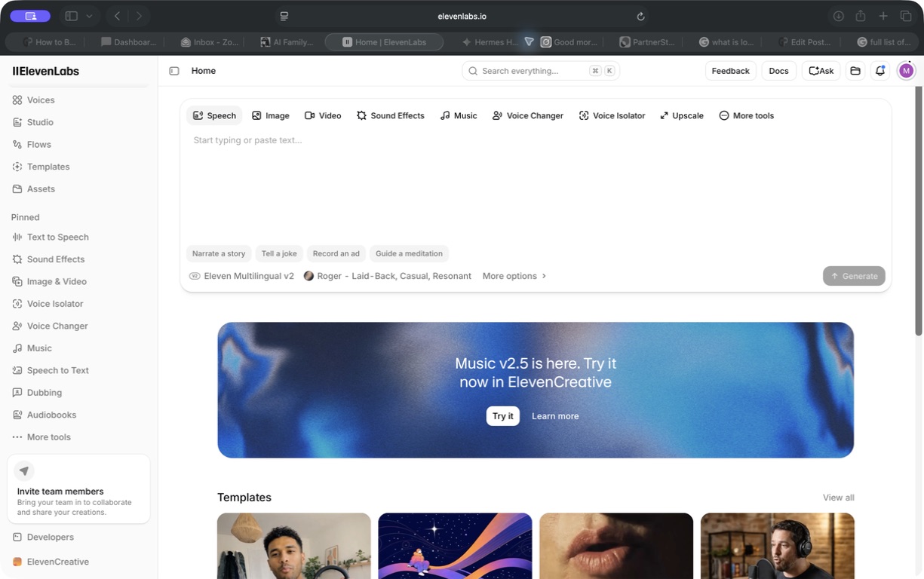Viewport: 924px width, 579px height.
Task: Click the ElevenLabs logo
Action: coord(45,71)
